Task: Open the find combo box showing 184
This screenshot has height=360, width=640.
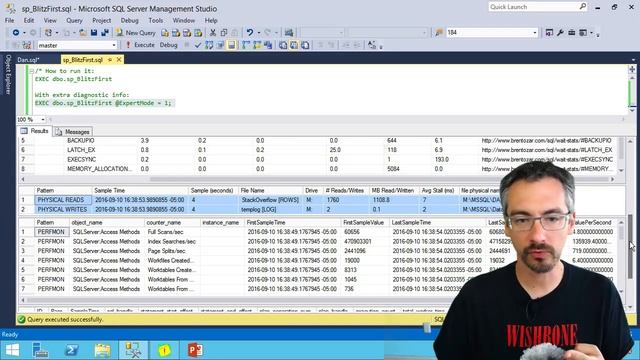Action: (x=535, y=33)
